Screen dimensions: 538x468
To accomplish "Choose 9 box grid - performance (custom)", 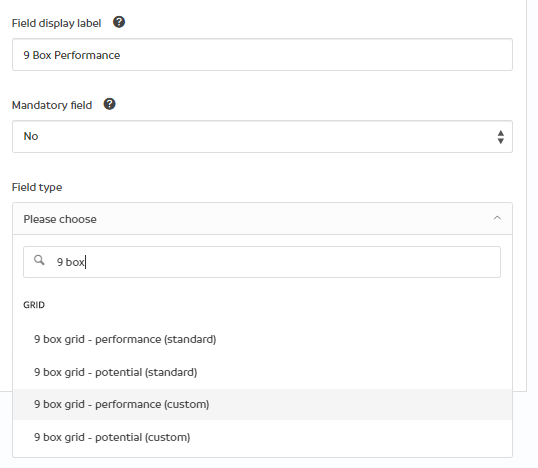I will (x=262, y=405).
